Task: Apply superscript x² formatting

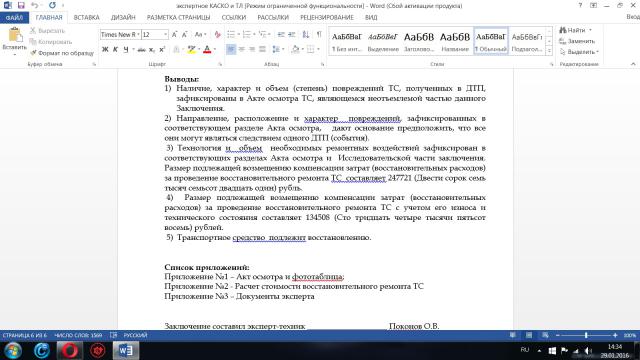Action: [x=162, y=49]
